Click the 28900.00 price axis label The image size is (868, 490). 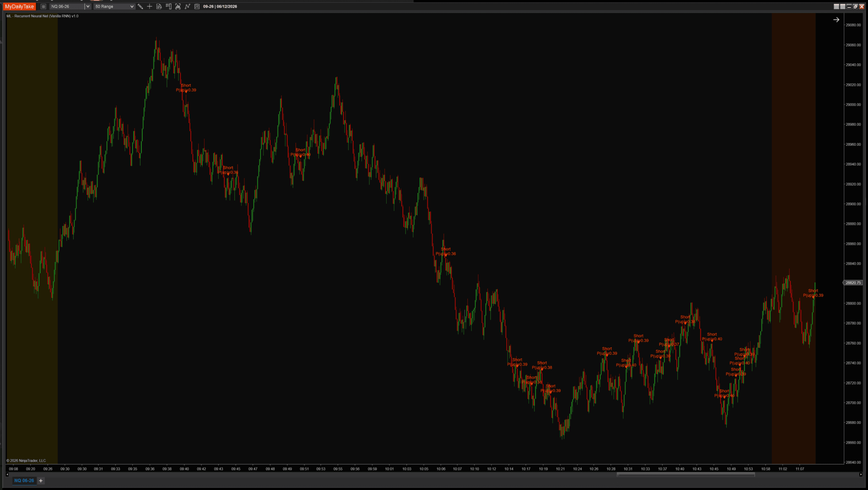pos(853,204)
